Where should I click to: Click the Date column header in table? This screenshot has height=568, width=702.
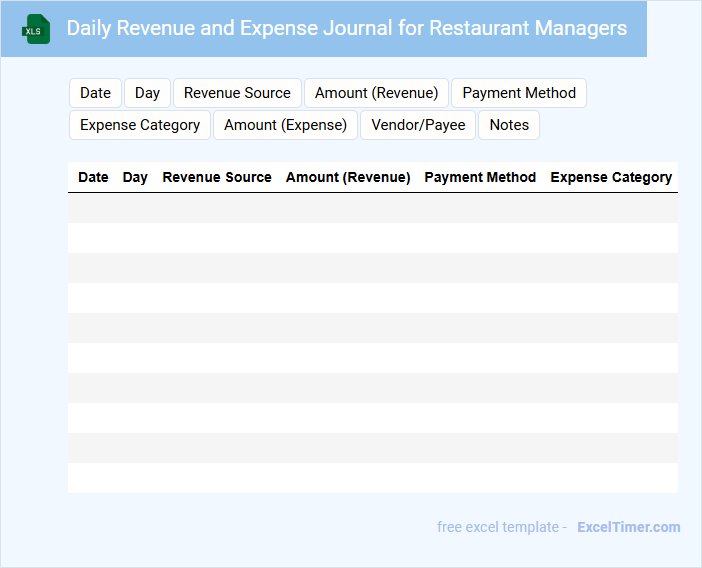click(93, 177)
